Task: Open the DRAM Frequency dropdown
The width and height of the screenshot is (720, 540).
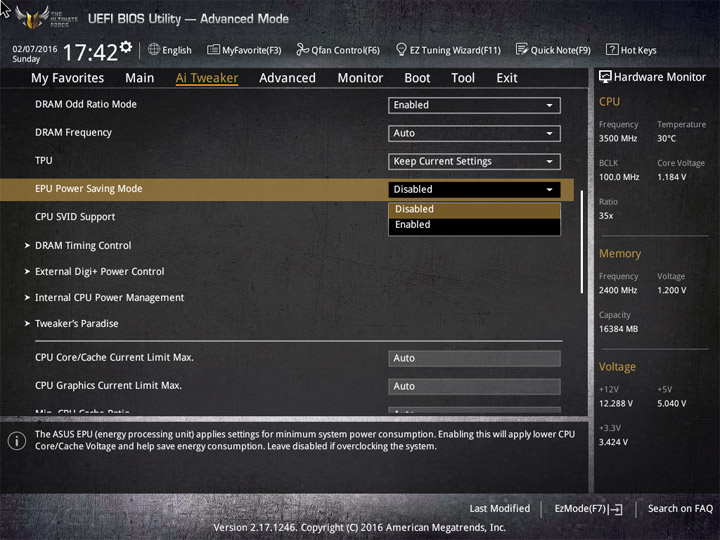Action: (474, 133)
